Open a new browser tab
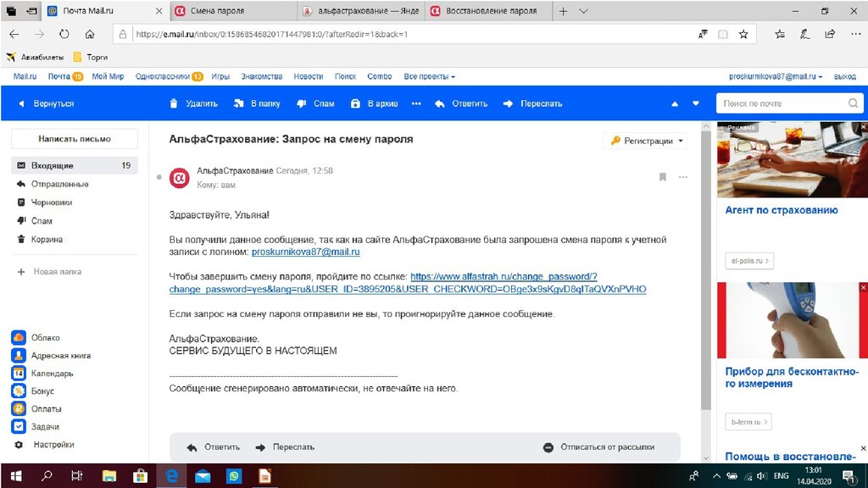This screenshot has height=488, width=868. (563, 11)
